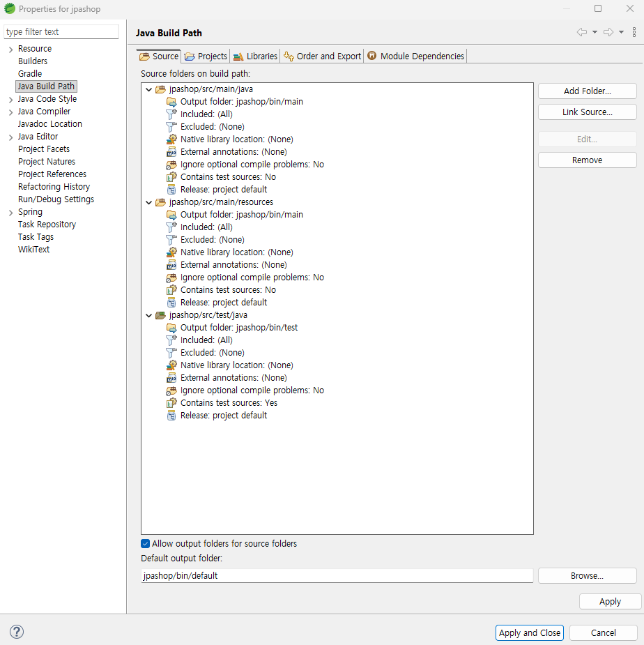This screenshot has height=645, width=644.
Task: Select Refactoring History in the list
Action: tap(54, 187)
